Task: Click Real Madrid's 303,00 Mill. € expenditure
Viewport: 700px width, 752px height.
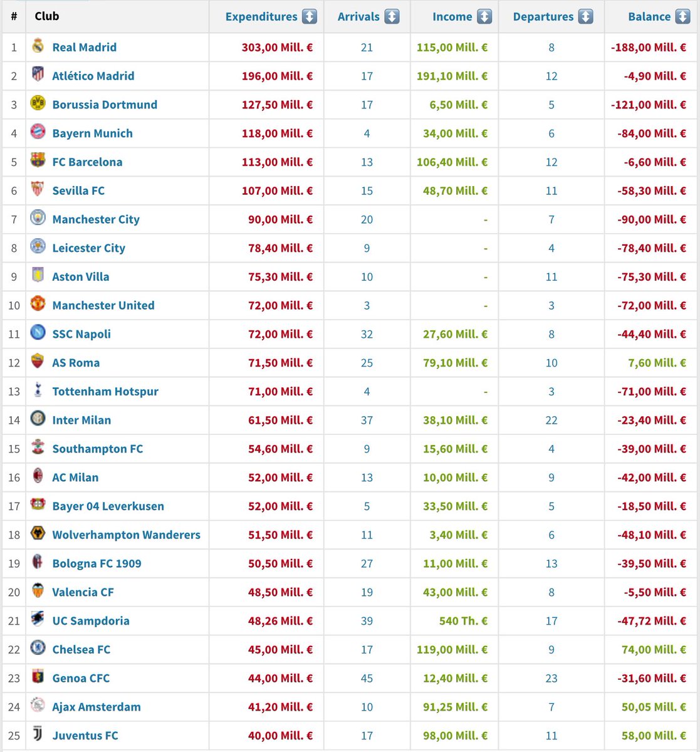Action: (277, 47)
